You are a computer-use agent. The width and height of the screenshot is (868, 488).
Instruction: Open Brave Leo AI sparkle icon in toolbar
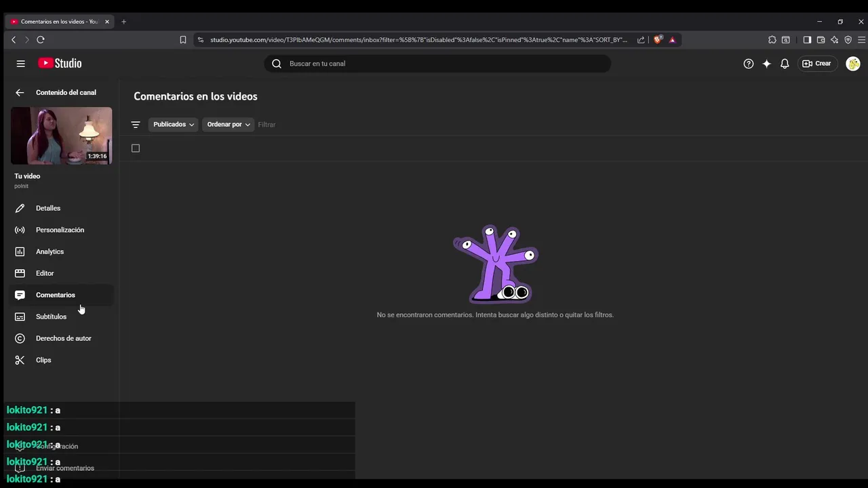coord(834,40)
